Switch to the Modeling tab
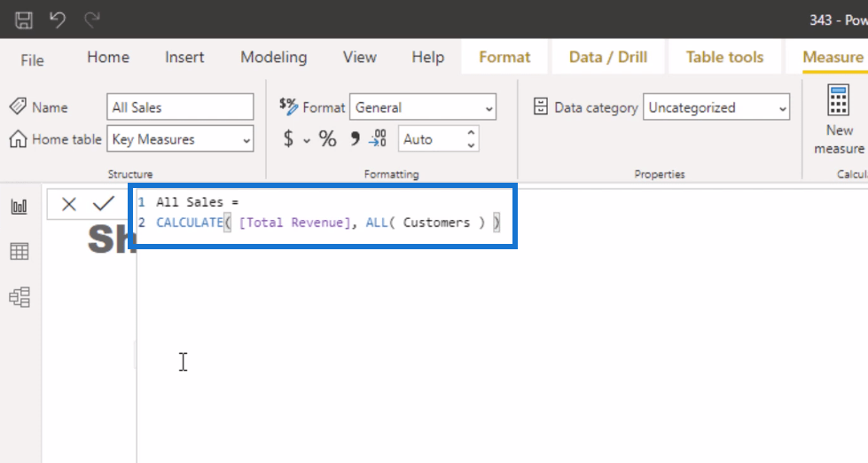Screen dimensions: 868x463 [x=273, y=57]
